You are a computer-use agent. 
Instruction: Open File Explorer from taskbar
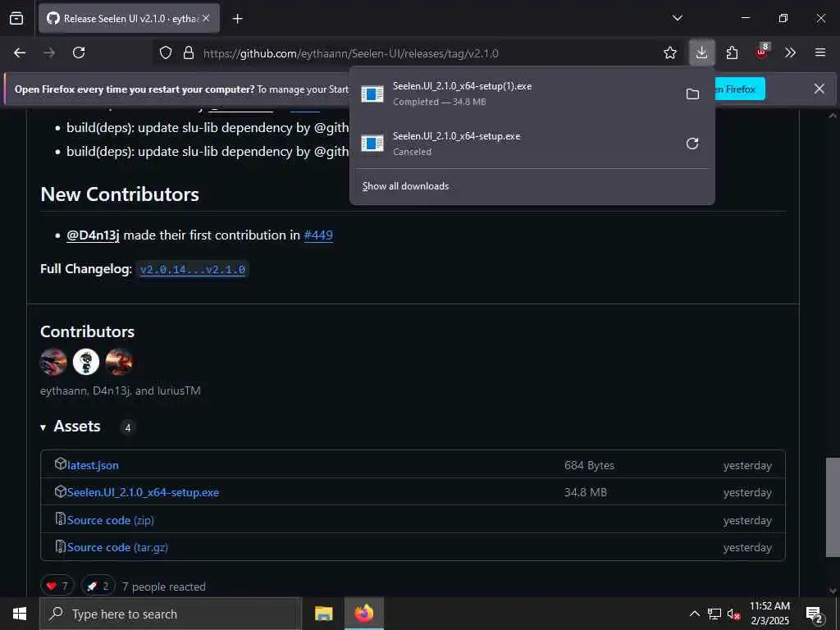[x=323, y=614]
